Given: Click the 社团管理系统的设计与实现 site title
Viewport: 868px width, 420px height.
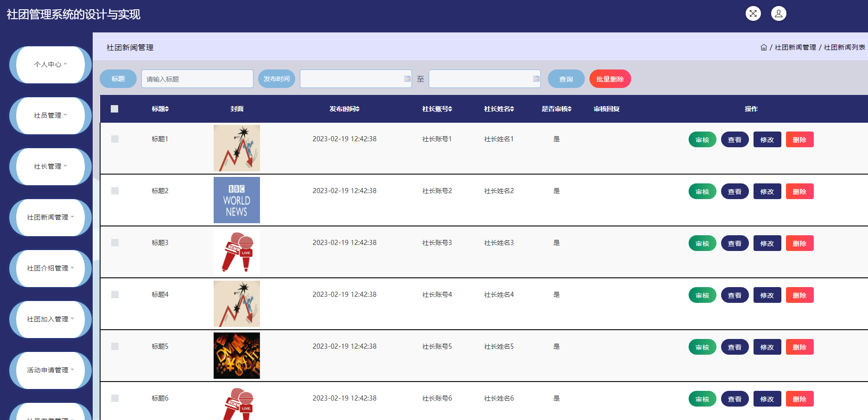Looking at the screenshot, I should (x=73, y=14).
